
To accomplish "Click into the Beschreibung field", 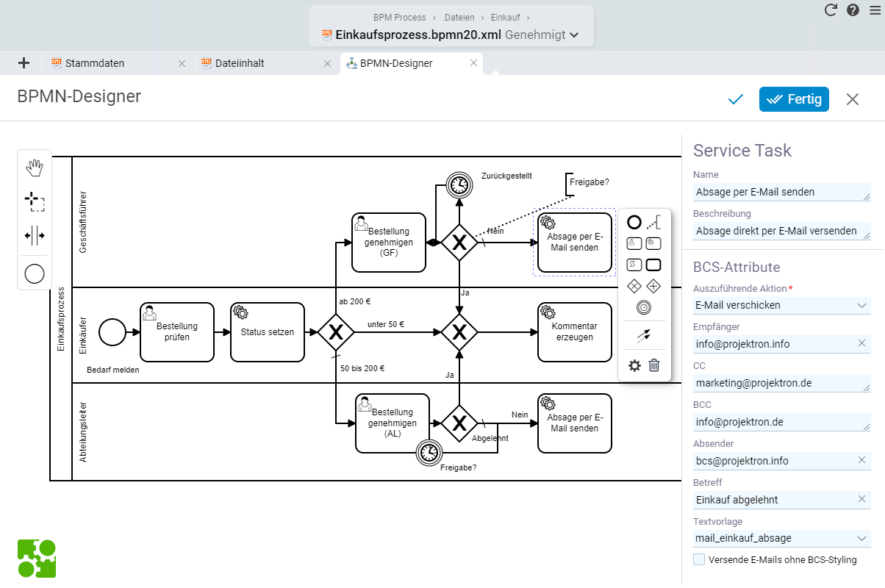I will point(782,231).
